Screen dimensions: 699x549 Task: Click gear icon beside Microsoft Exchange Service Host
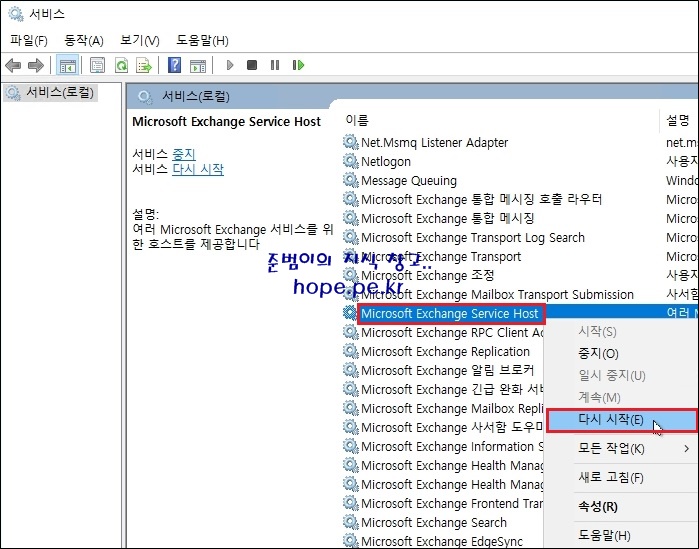[x=350, y=313]
